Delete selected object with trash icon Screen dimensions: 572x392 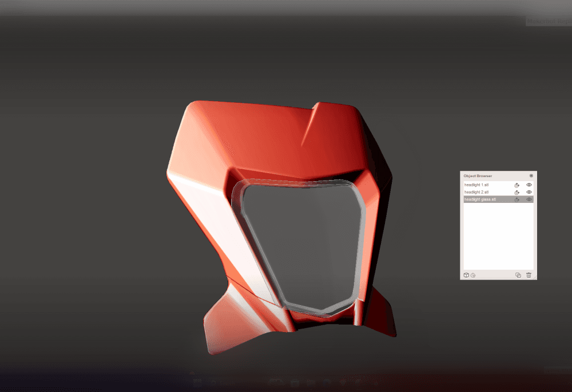pos(529,275)
